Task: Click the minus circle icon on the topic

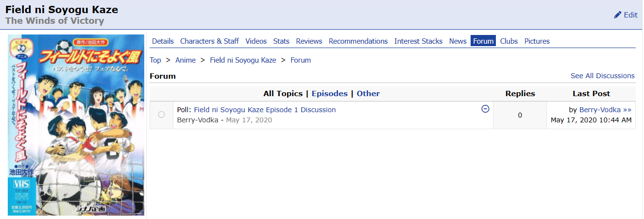Action: coord(485,109)
